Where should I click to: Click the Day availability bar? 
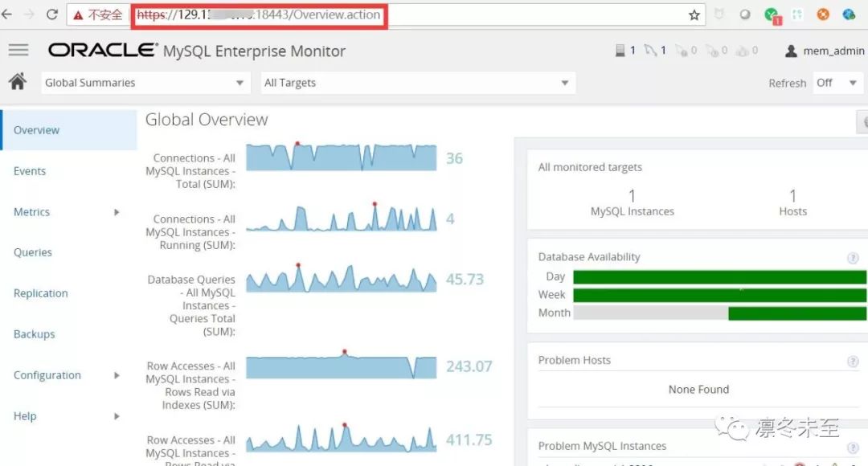pyautogui.click(x=719, y=276)
